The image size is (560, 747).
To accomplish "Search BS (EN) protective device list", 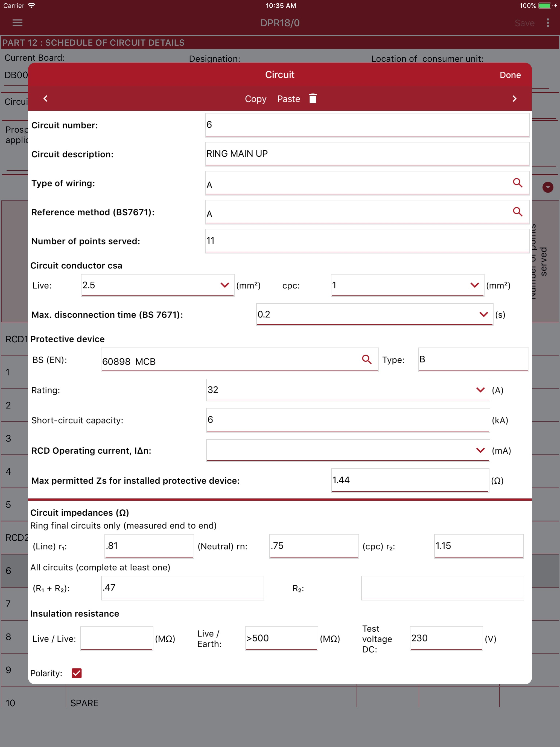I will (366, 359).
